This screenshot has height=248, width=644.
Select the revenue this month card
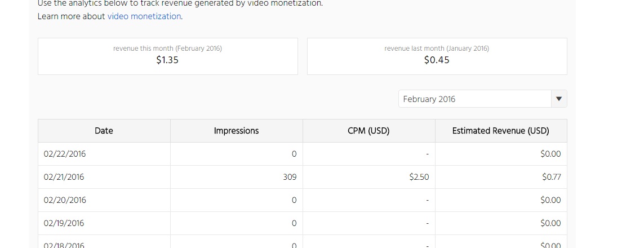[167, 56]
